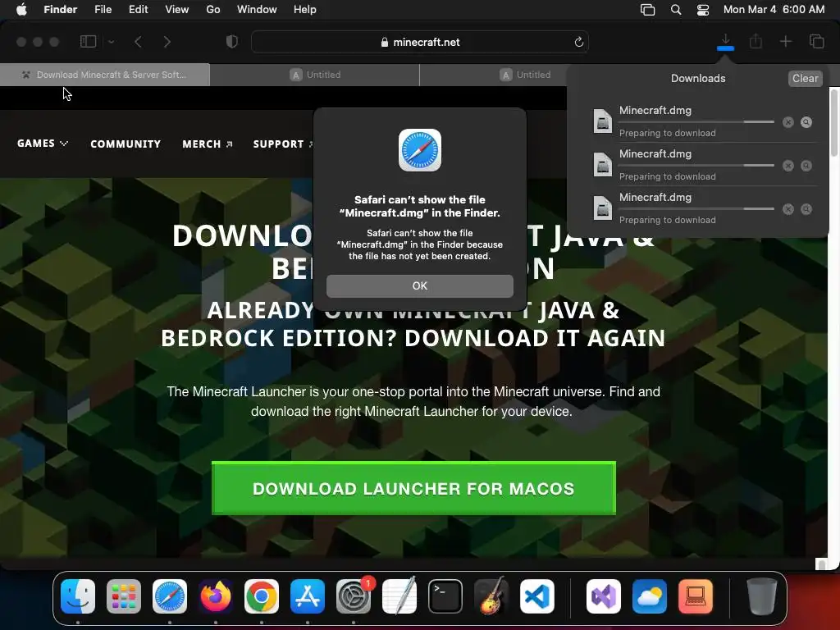Click first Minecraft.dmg download progress bar
This screenshot has width=840, height=630.
pos(696,122)
